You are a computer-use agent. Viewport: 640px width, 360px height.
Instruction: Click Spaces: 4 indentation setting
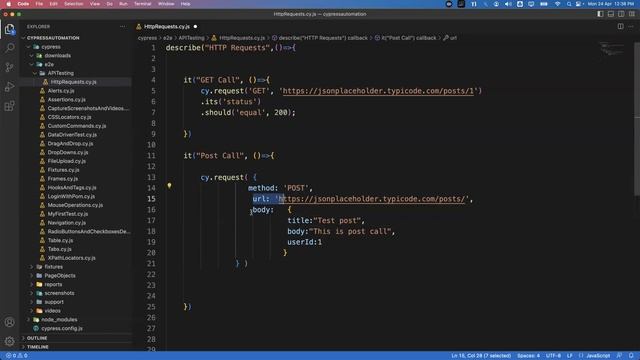pyautogui.click(x=528, y=356)
